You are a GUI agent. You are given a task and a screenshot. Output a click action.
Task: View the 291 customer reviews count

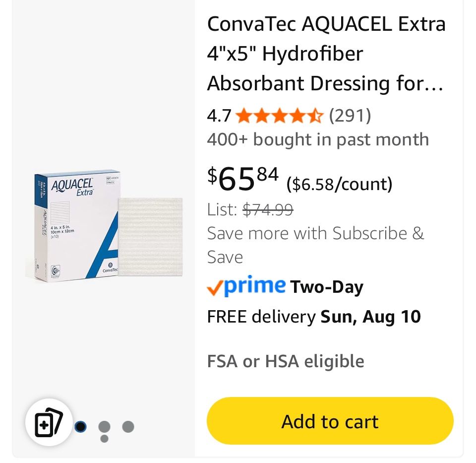point(350,116)
